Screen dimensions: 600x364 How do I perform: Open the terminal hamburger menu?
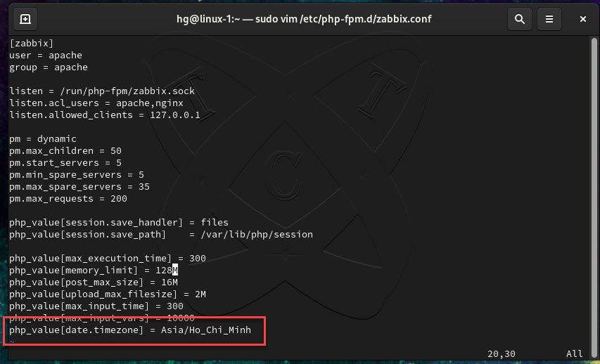[549, 19]
